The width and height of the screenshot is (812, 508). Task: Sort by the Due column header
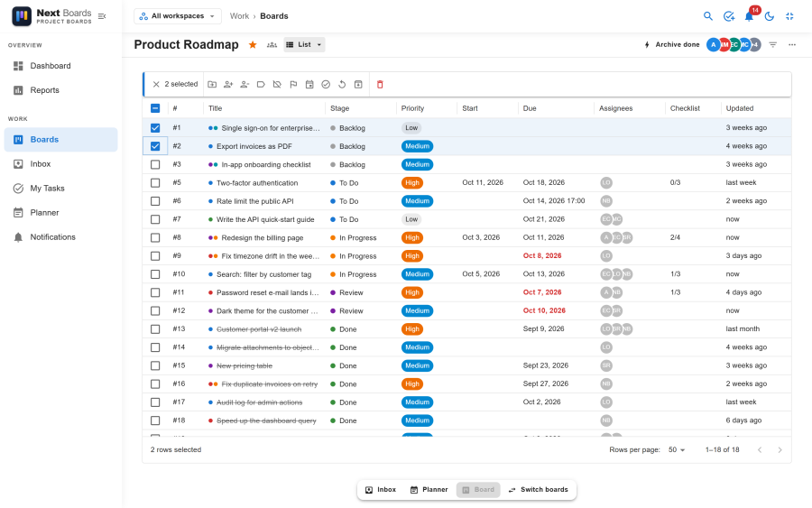coord(530,108)
